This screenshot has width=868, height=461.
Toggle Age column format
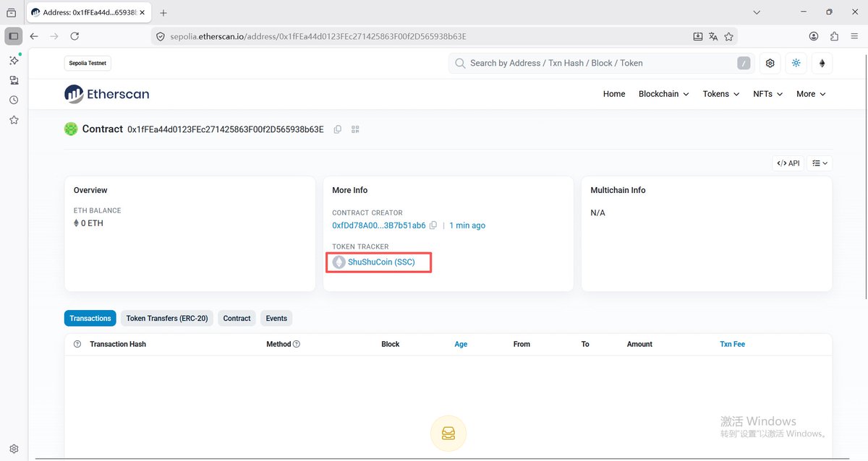[461, 344]
